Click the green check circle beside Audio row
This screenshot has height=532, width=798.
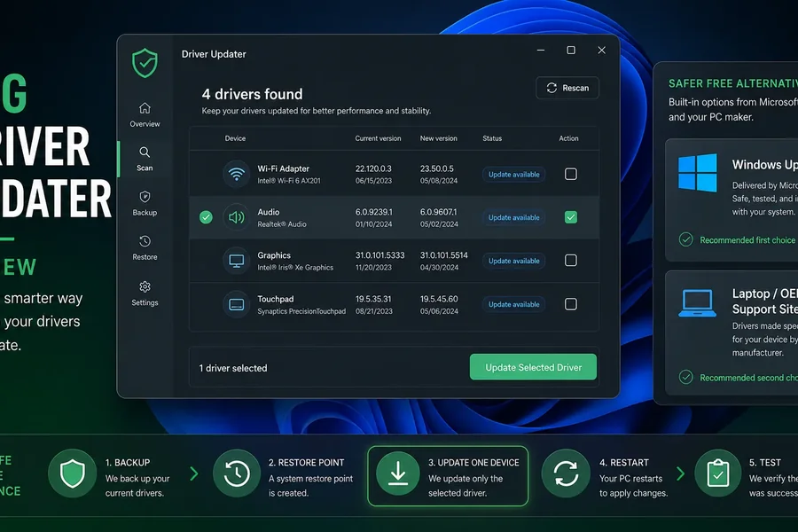pyautogui.click(x=206, y=217)
